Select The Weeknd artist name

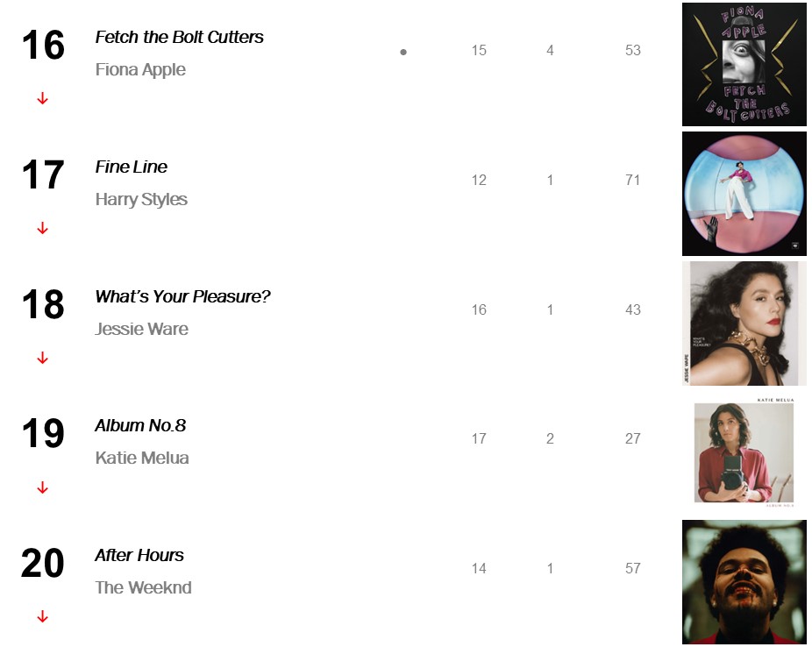tap(143, 587)
